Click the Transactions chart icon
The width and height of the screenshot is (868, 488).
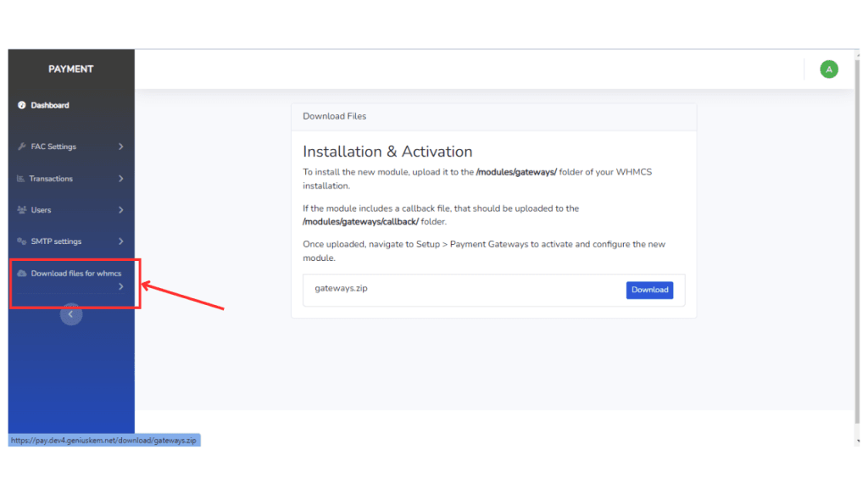click(20, 179)
